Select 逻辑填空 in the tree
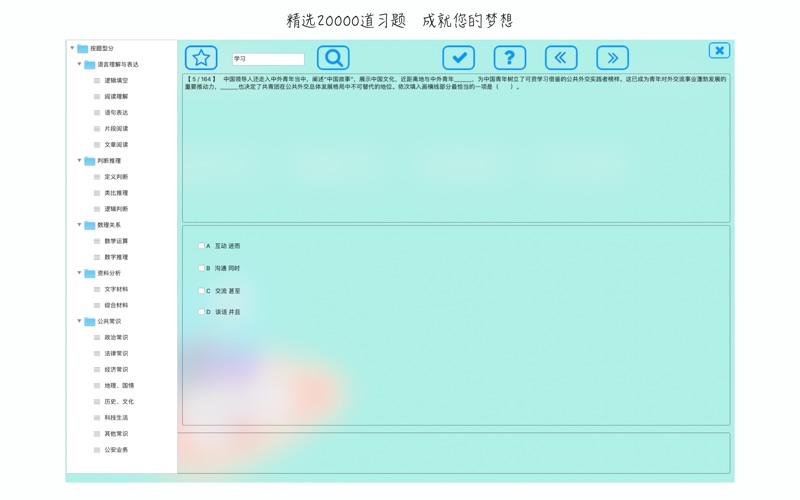 point(116,81)
